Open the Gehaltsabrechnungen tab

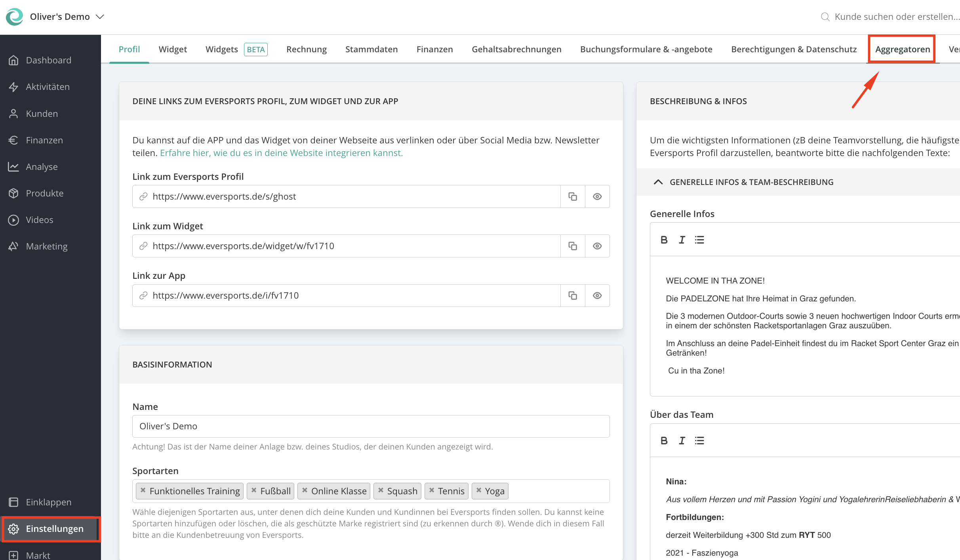coord(516,49)
